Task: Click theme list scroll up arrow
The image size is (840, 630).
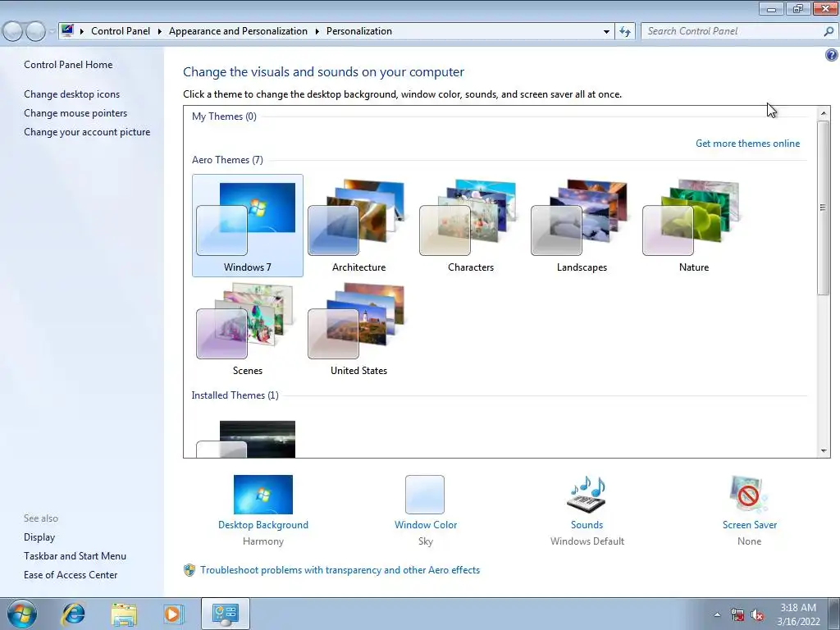Action: coord(824,113)
